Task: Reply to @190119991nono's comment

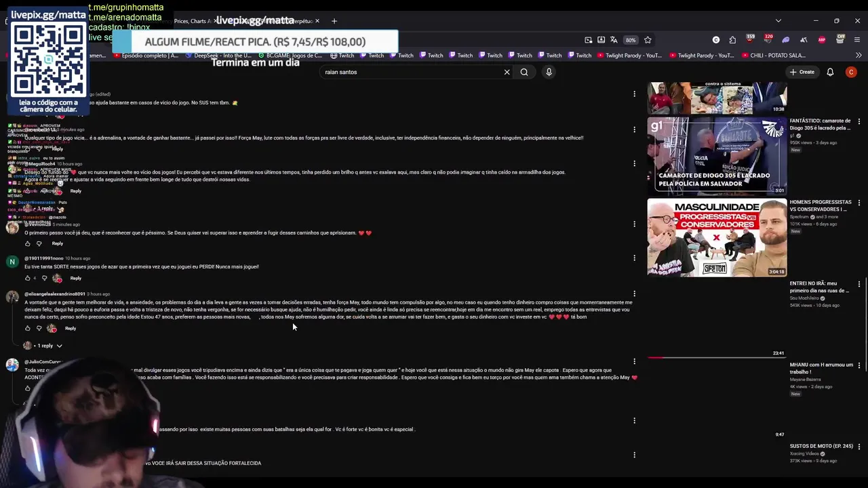Action: tap(75, 278)
